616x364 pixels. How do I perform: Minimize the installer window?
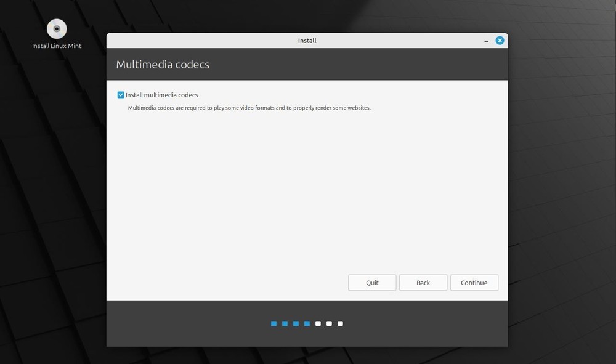tap(486, 40)
